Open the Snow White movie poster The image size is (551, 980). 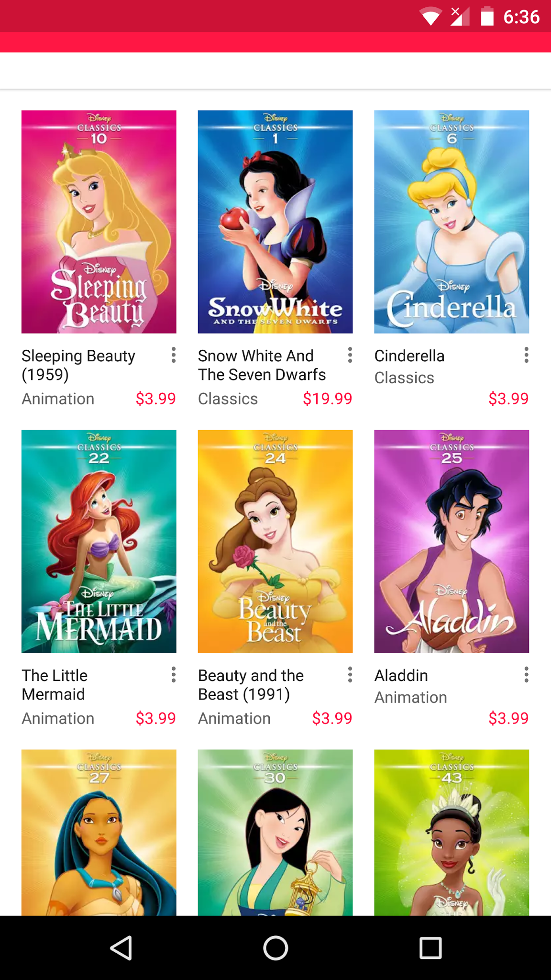pos(275,222)
